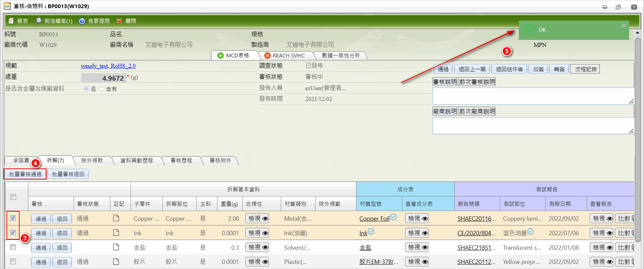Select the 前次審核說明 tab

477,82
